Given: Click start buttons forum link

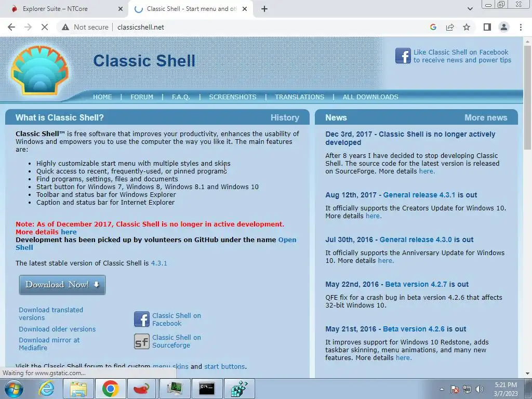Looking at the screenshot, I should (x=224, y=366).
